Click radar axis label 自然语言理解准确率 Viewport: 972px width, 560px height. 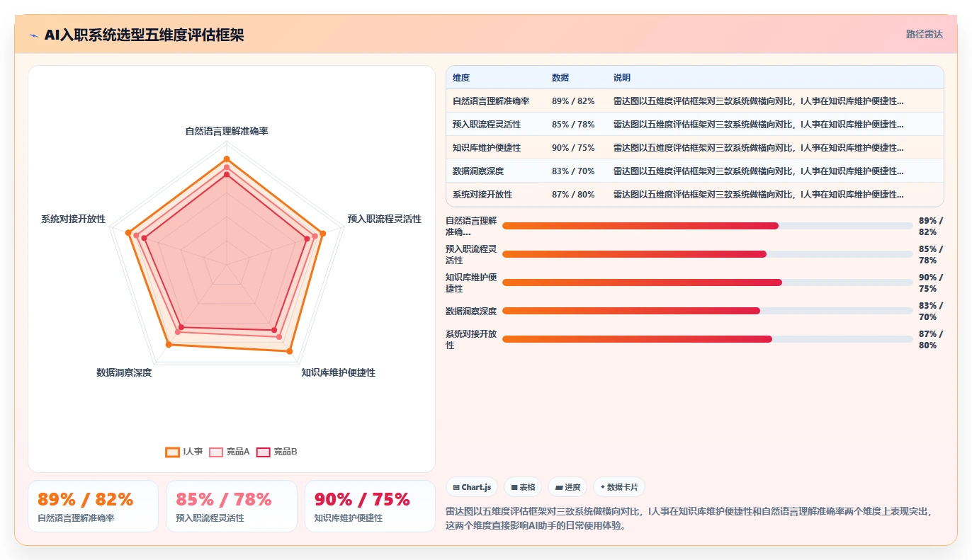[x=227, y=131]
